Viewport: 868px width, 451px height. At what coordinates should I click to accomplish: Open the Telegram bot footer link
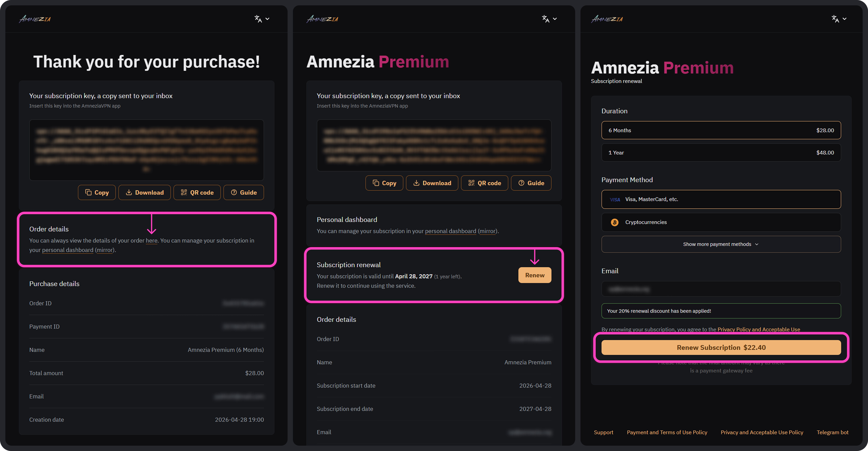click(832, 432)
